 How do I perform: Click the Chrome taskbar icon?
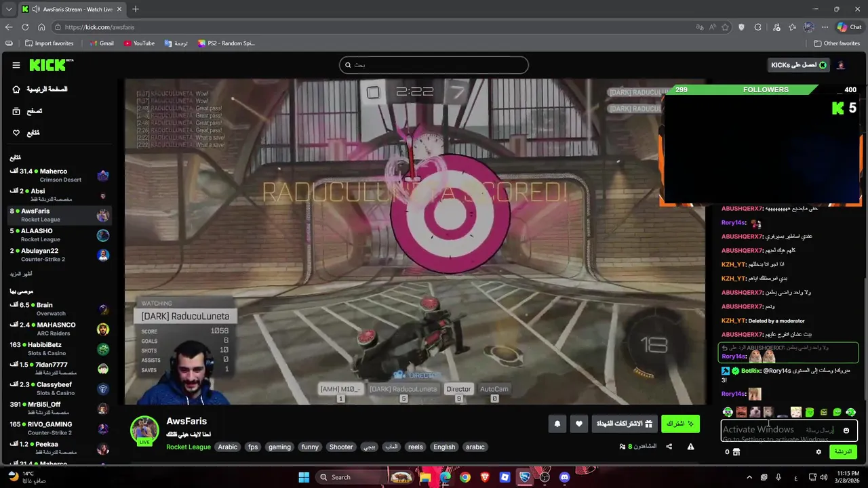[x=465, y=477]
